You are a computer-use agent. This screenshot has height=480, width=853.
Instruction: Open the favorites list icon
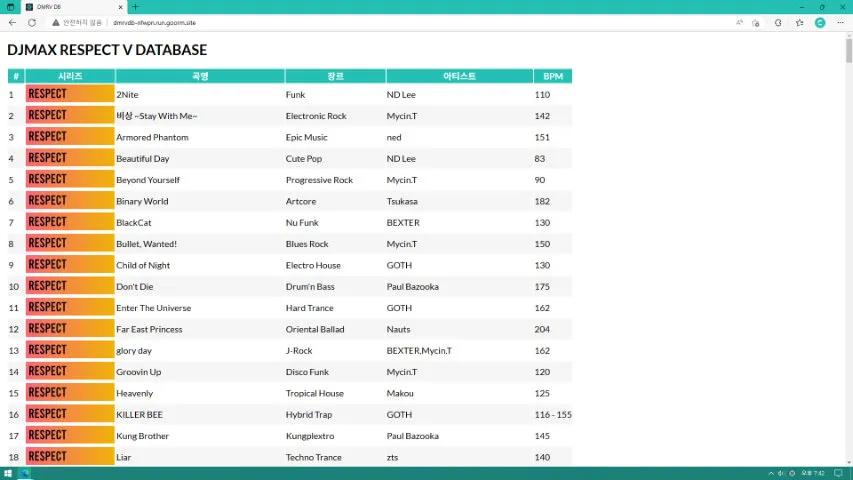799,23
